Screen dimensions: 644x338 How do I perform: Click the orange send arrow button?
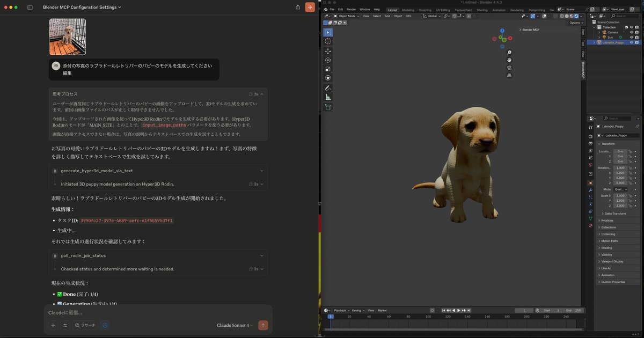(x=263, y=325)
